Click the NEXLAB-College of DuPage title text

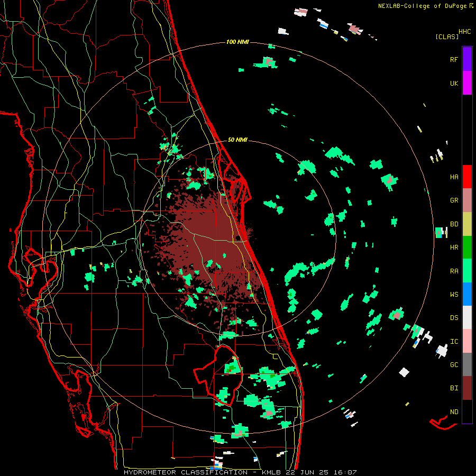tap(422, 6)
